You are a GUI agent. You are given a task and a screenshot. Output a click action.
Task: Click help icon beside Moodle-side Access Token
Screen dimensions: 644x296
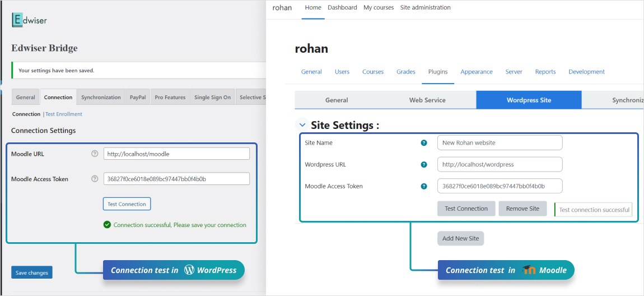(424, 186)
